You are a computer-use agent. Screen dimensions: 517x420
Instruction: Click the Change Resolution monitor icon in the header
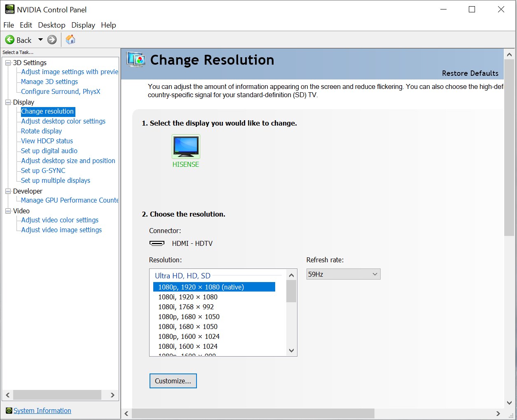pyautogui.click(x=136, y=59)
